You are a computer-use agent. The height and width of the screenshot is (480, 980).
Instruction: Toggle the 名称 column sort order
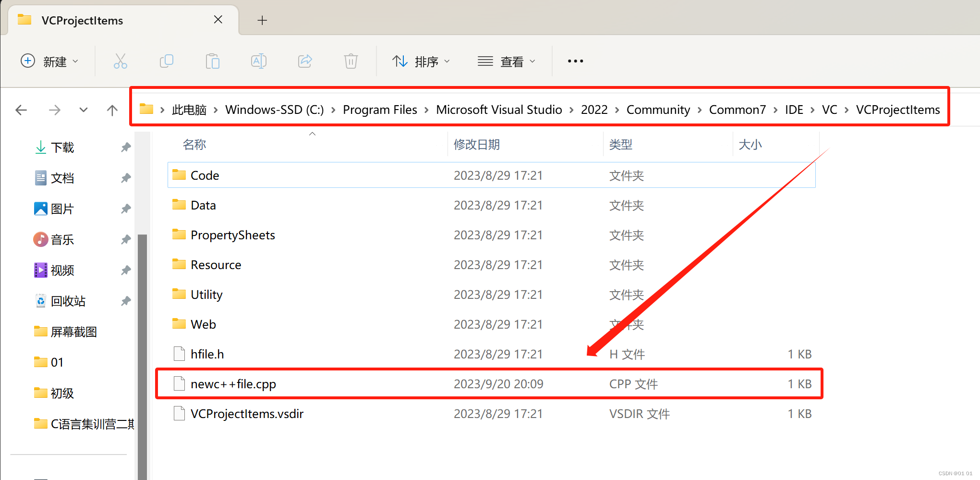194,144
